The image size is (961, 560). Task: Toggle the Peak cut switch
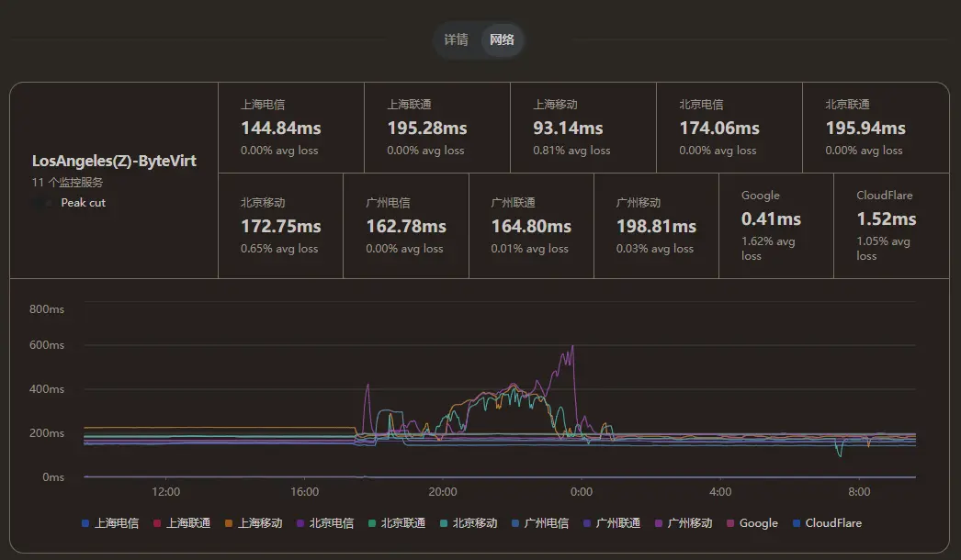click(43, 203)
